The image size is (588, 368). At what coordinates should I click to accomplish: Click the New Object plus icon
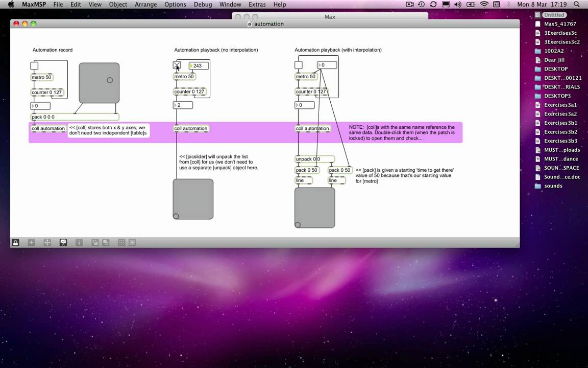point(31,243)
